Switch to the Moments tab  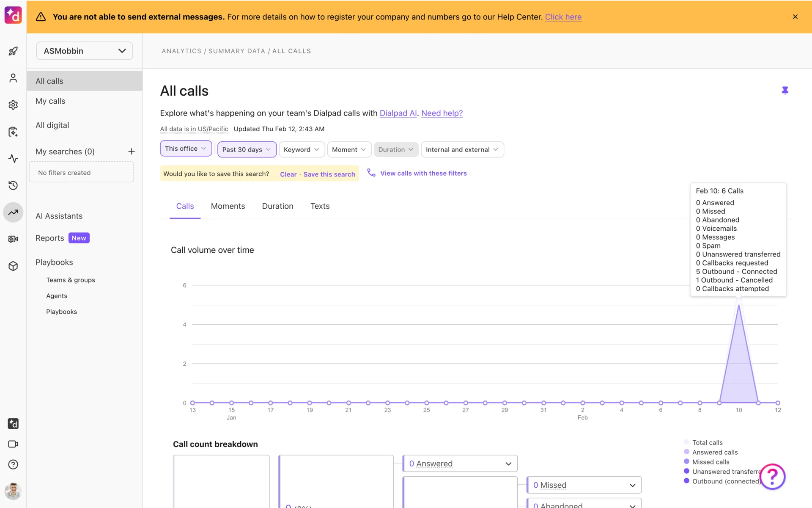click(228, 206)
